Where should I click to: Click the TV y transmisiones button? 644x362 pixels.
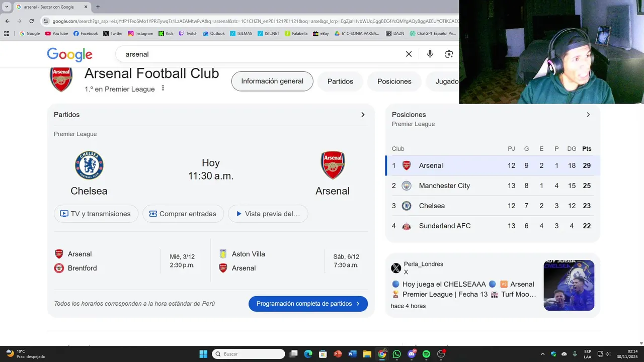[x=96, y=214]
